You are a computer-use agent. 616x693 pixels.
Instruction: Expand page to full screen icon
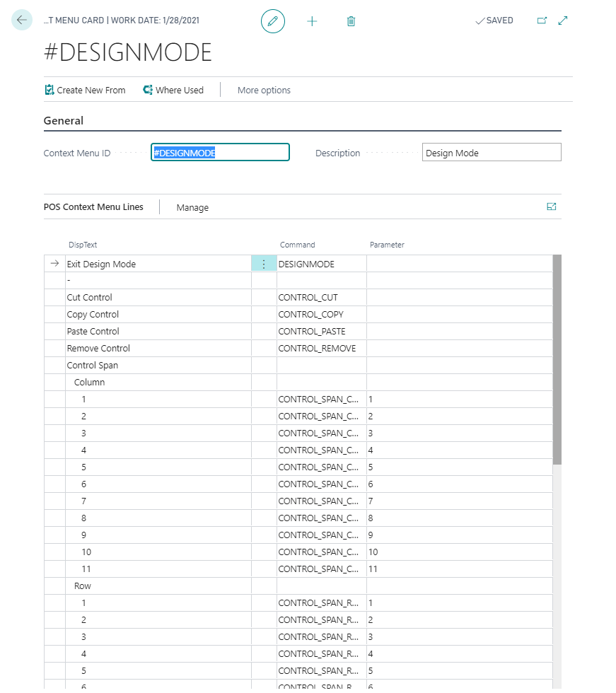click(x=563, y=21)
